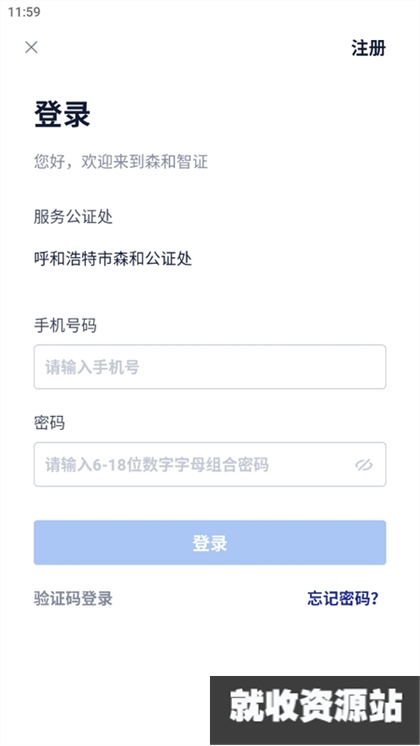Open the 注册 registration page
420x746 pixels.
point(369,48)
